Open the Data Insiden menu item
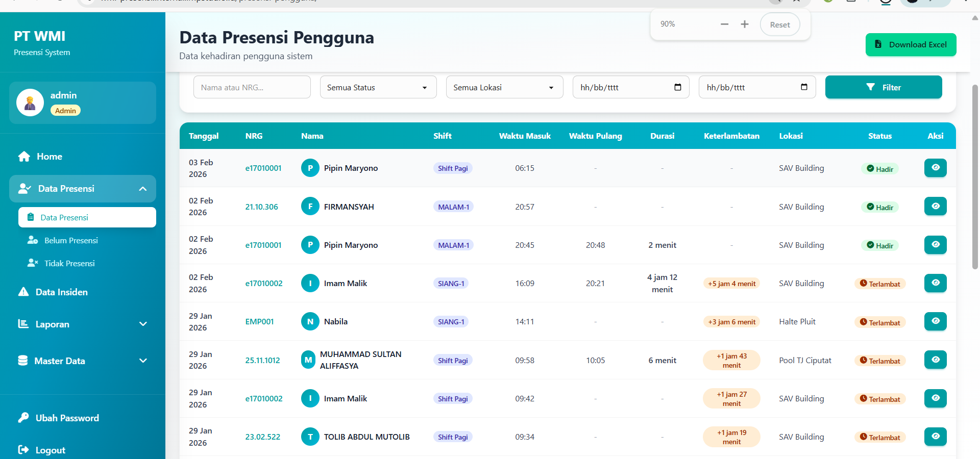 point(61,292)
